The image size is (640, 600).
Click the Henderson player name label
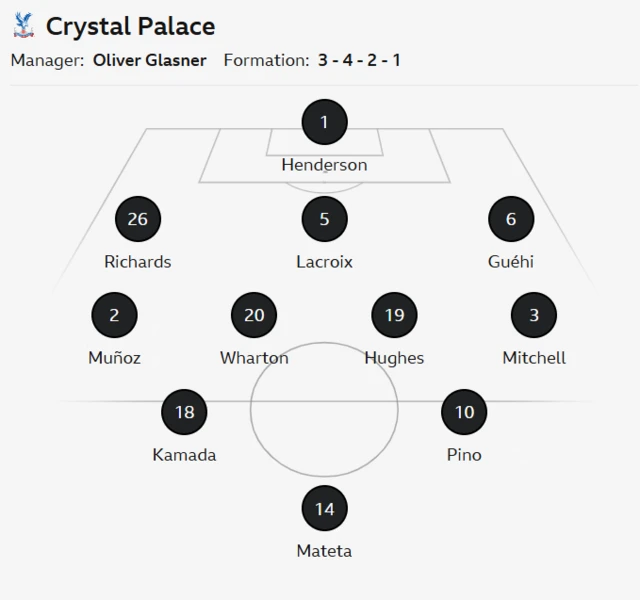324,165
